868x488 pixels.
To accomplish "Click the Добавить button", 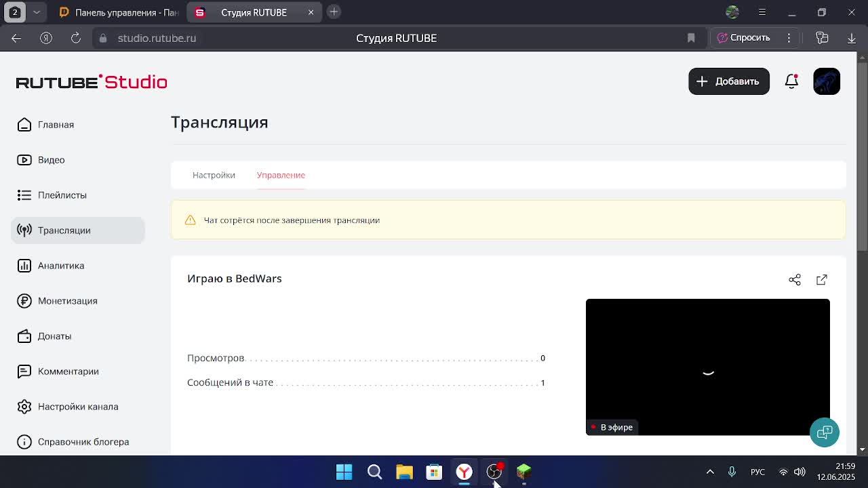I will point(729,81).
